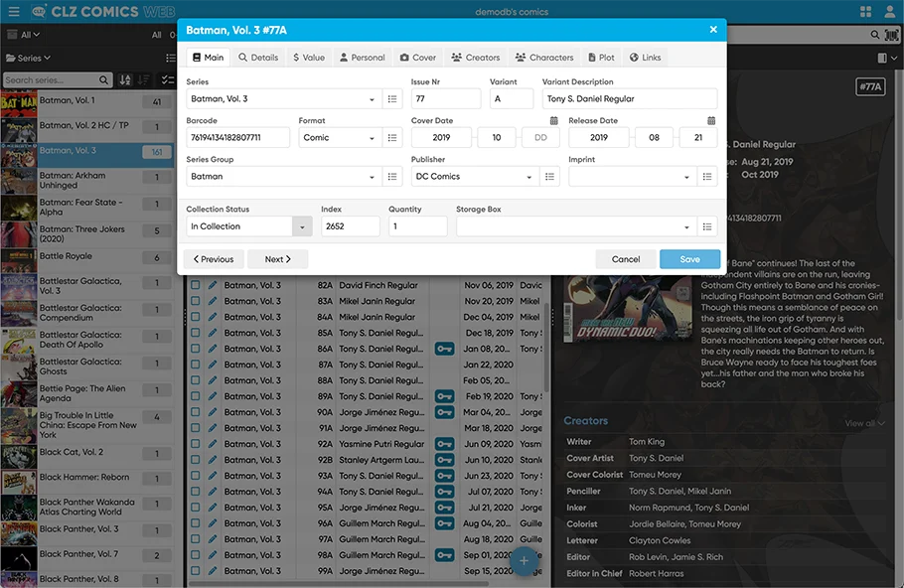Open the Publisher pick list icon
This screenshot has height=588, width=904.
click(549, 177)
